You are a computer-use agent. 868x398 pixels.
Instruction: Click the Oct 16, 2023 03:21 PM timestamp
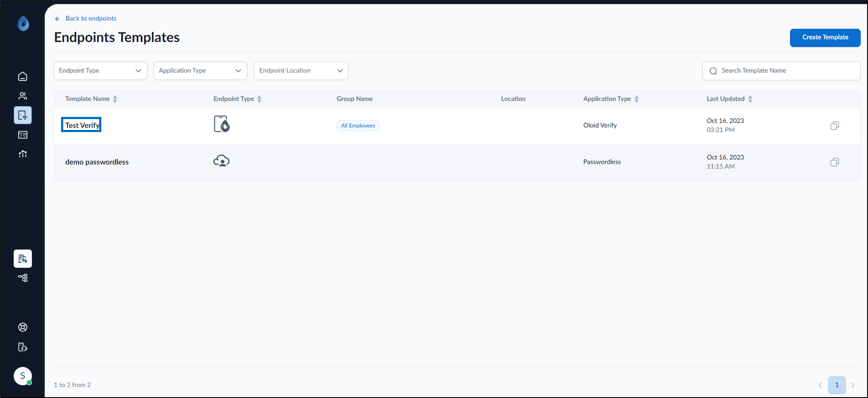[x=725, y=125]
